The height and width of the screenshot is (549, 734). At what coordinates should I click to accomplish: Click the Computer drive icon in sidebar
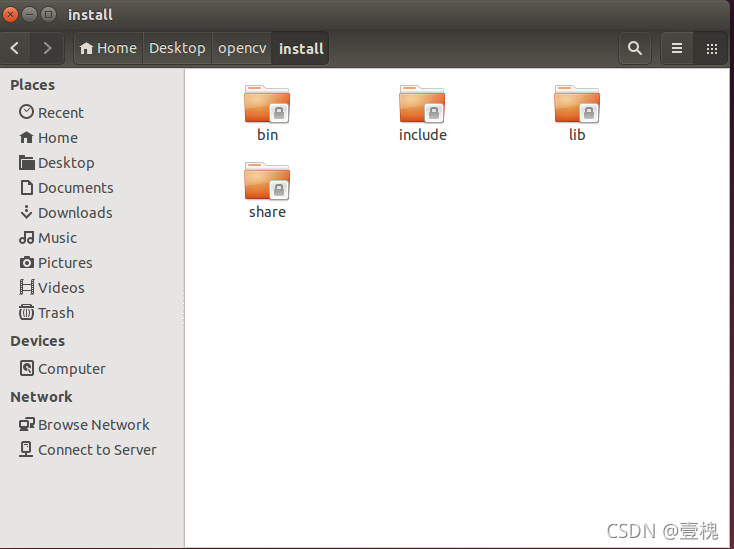pos(27,368)
